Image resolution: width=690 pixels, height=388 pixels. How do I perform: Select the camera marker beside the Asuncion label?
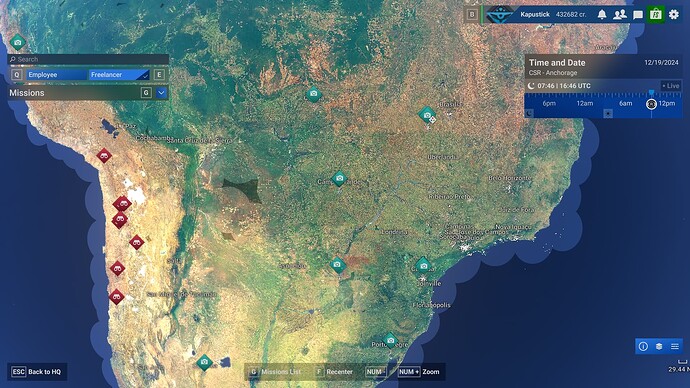point(338,265)
